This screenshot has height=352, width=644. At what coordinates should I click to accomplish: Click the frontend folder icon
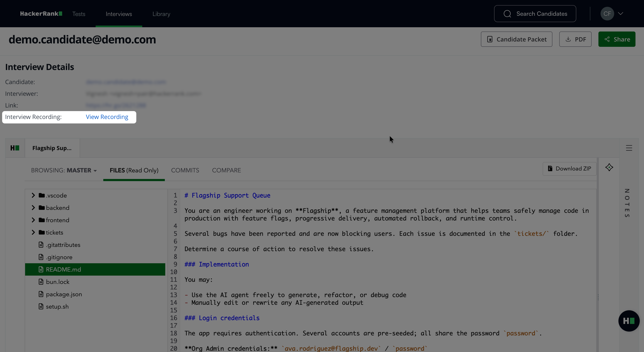tap(42, 220)
